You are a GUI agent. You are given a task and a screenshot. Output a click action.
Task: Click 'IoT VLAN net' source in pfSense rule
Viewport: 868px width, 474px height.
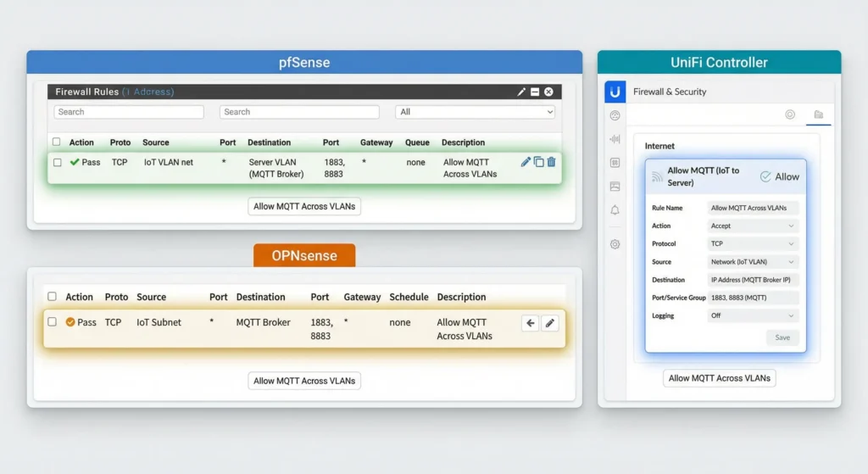169,162
